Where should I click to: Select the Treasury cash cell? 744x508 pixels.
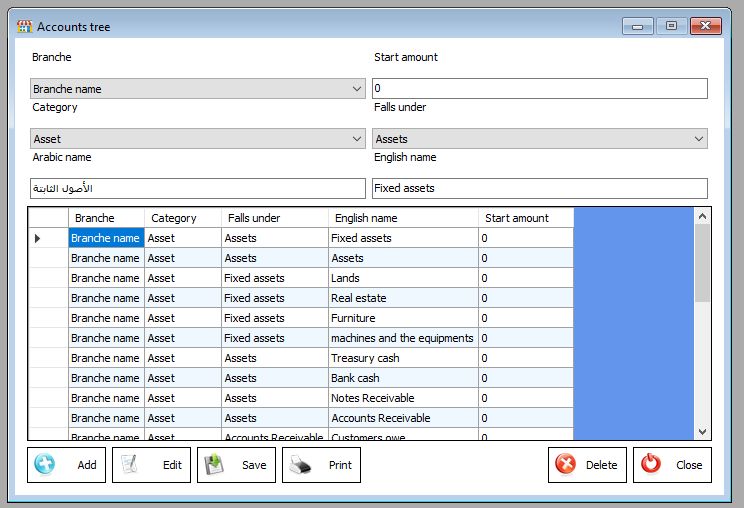[x=403, y=358]
